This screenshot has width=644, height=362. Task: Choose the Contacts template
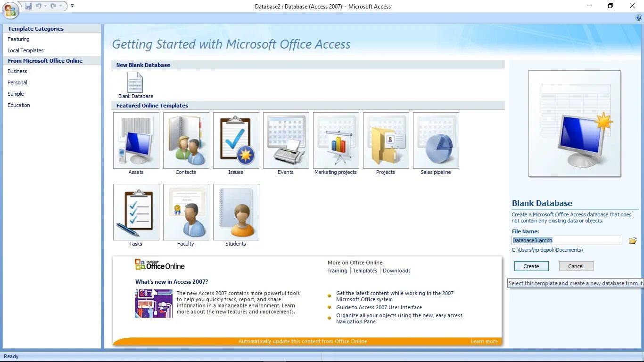(x=186, y=143)
